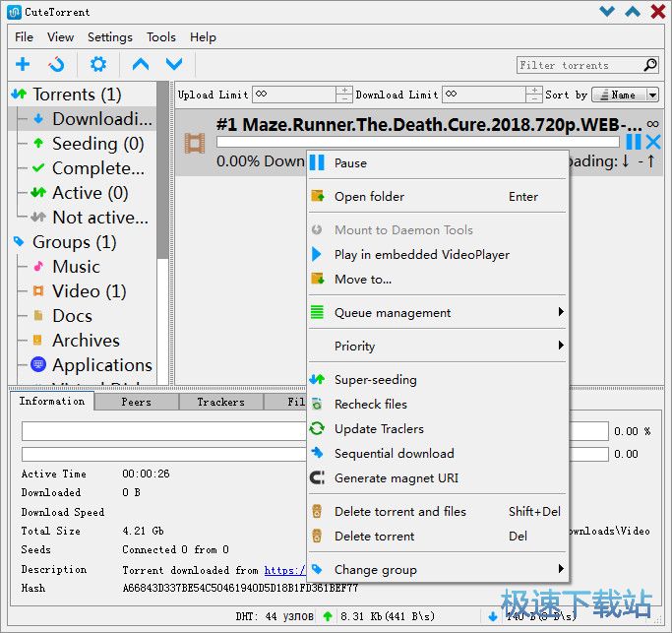Image resolution: width=672 pixels, height=633 pixels.
Task: Remove torrent with the blue X icon
Action: [x=652, y=142]
